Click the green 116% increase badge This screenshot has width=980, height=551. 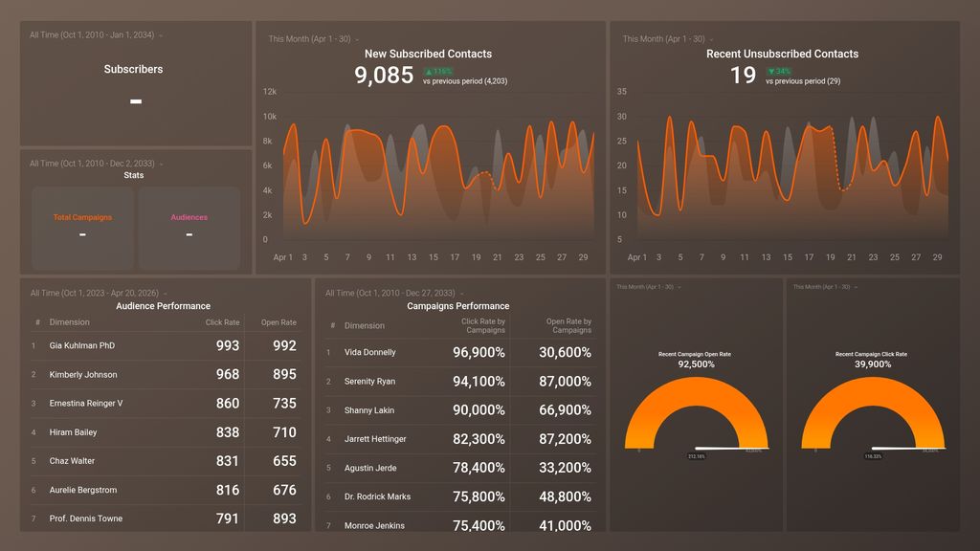[x=436, y=71]
